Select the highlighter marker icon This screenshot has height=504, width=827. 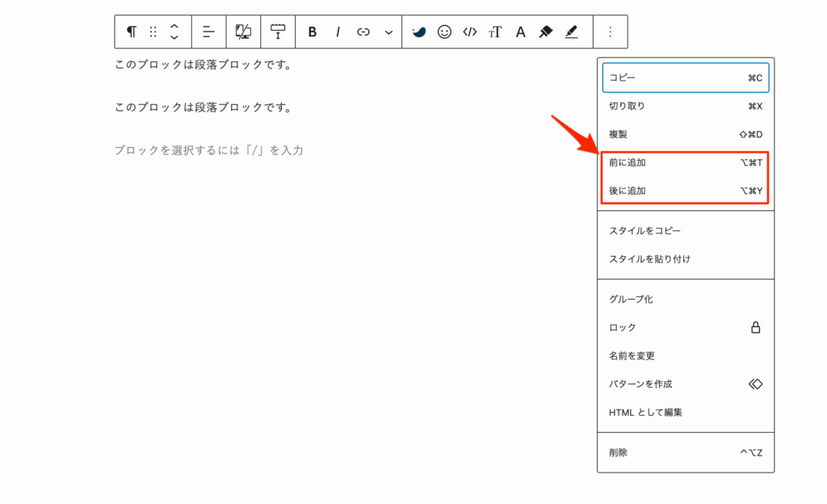572,31
